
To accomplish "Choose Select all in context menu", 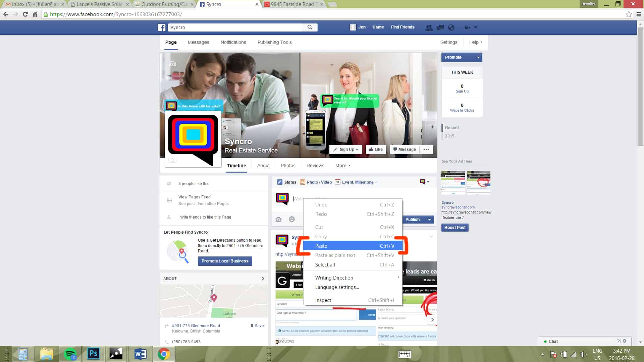I will click(x=353, y=264).
